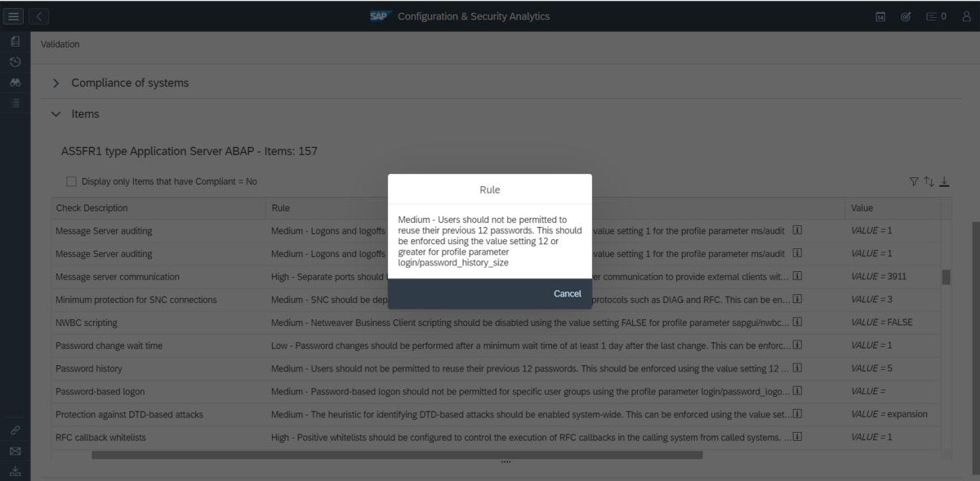This screenshot has height=481, width=980.
Task: Download the items table using export icon
Action: [944, 181]
